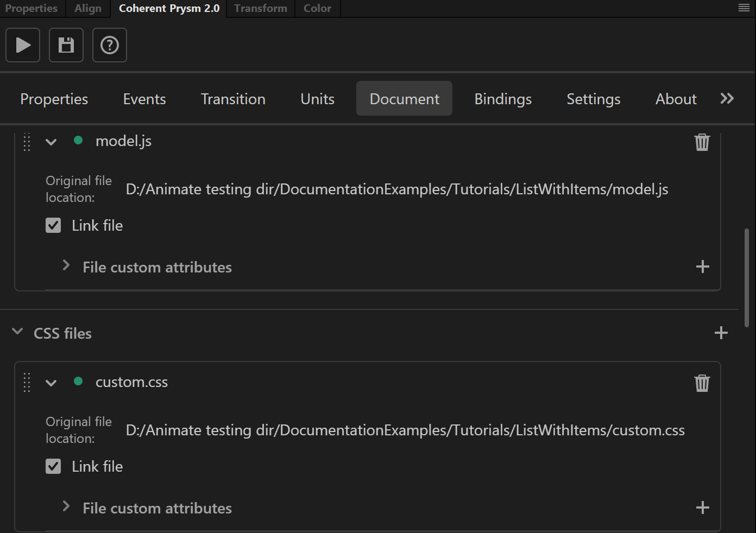Click the custom.css Link file label
The image size is (756, 533).
point(97,466)
